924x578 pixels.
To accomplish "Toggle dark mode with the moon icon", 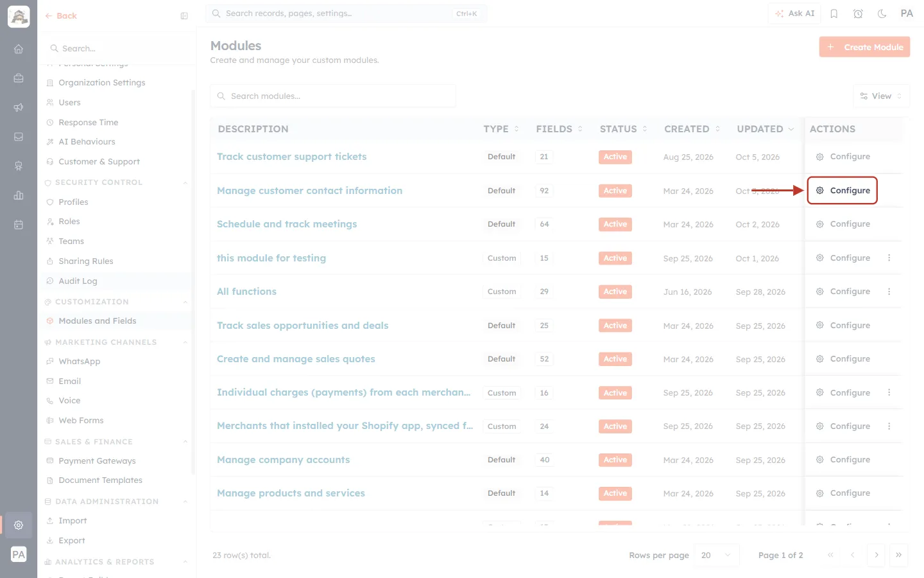I will click(x=882, y=13).
